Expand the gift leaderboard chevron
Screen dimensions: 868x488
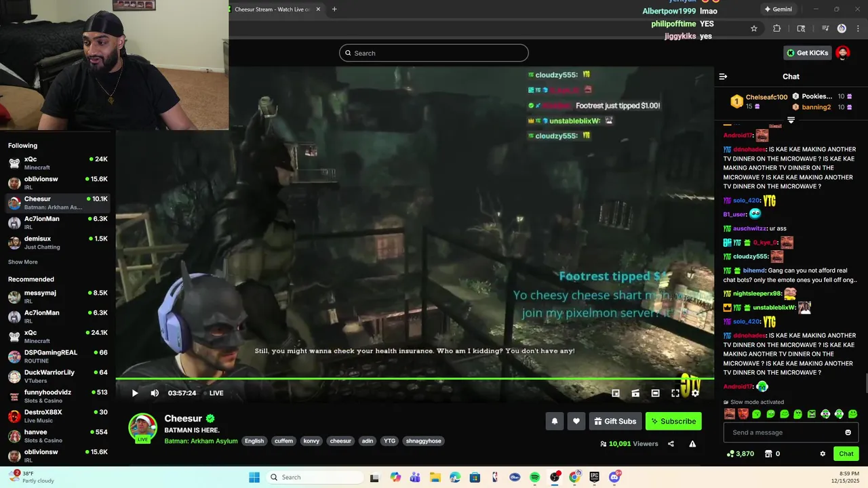[x=791, y=120]
